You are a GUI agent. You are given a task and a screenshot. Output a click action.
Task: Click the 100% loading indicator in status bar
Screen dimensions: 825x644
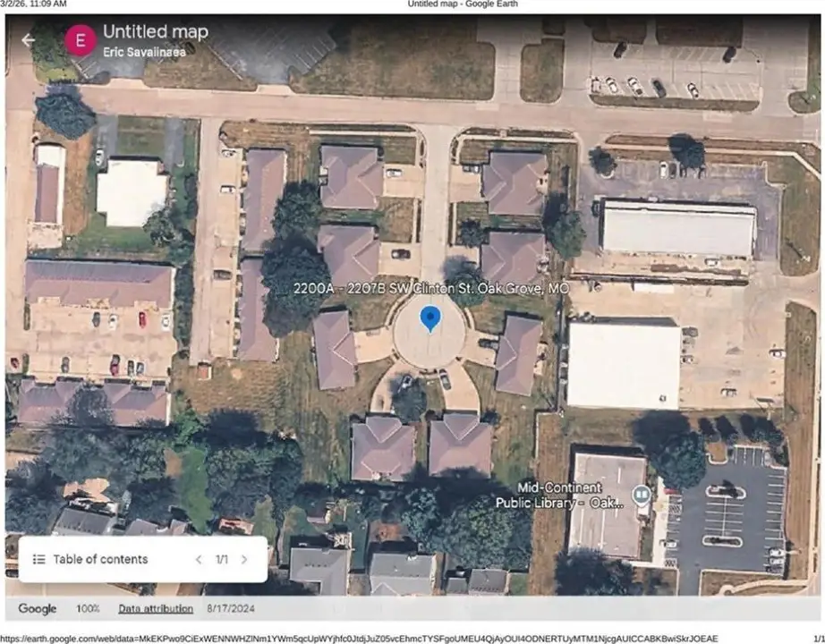tap(88, 609)
